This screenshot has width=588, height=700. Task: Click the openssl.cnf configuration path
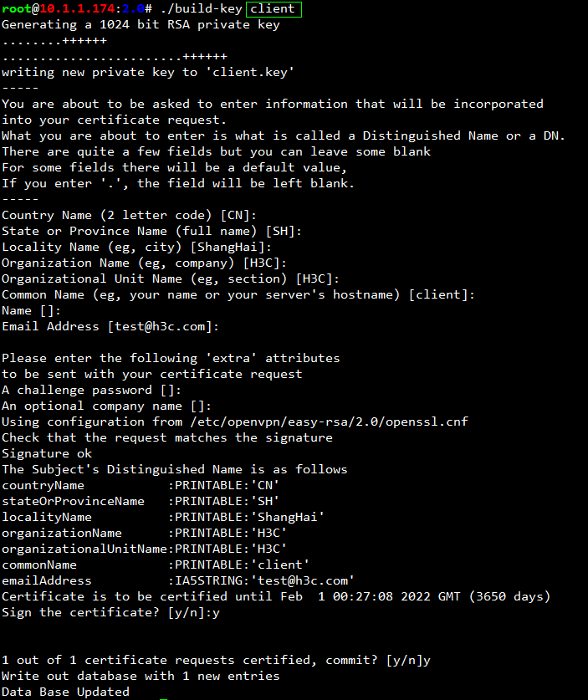tap(329, 422)
